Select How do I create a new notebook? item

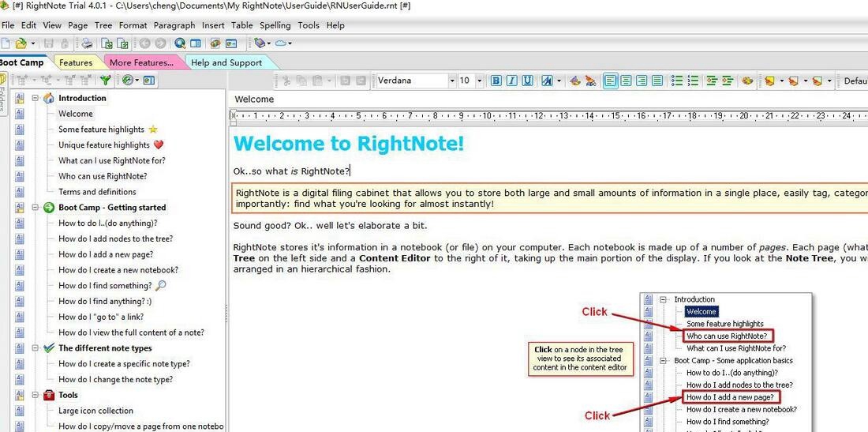click(x=118, y=270)
